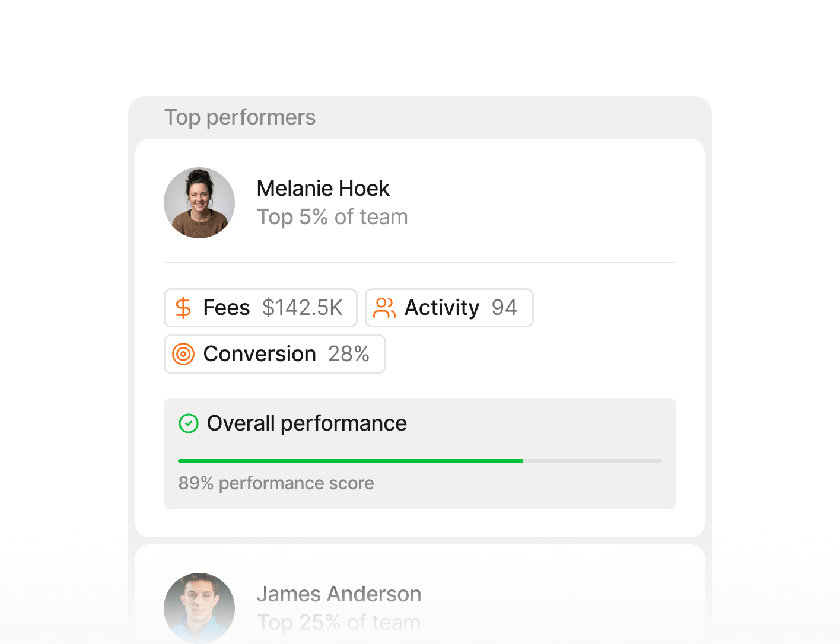Viewport: 840px width, 644px height.
Task: Click the James Anderson name link
Action: 339,594
